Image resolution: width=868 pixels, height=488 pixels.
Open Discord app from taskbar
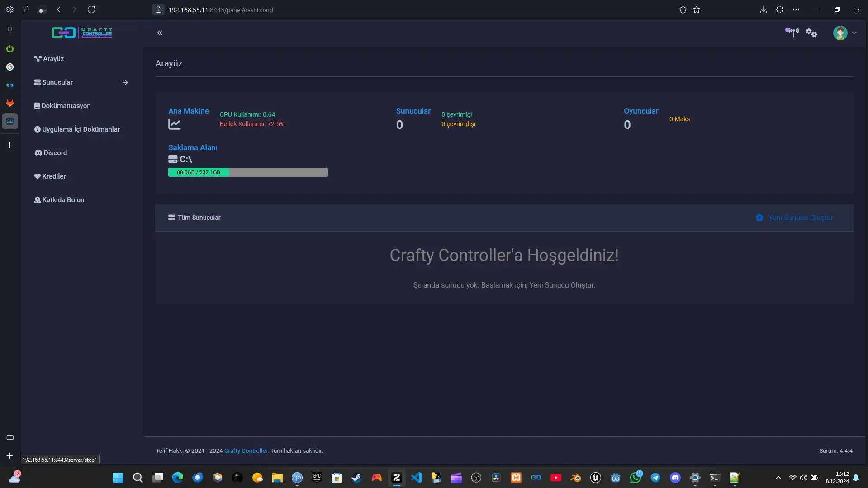point(675,478)
